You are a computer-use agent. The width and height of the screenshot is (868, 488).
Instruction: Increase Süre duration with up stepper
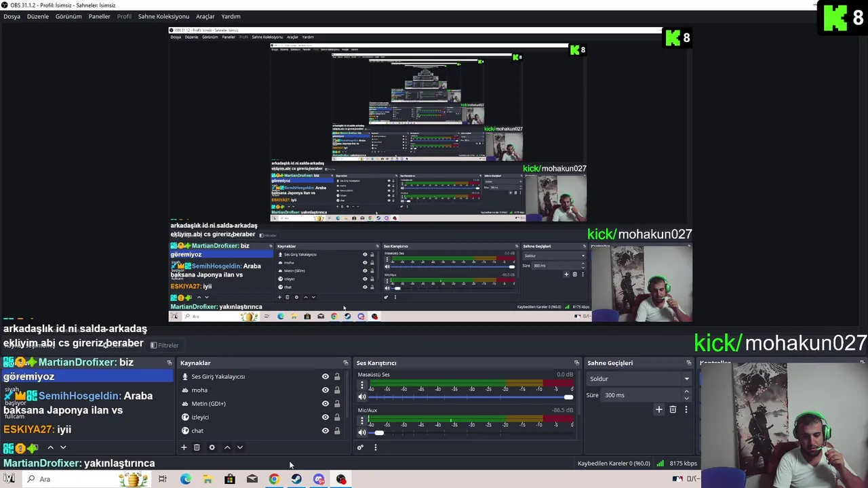(686, 392)
